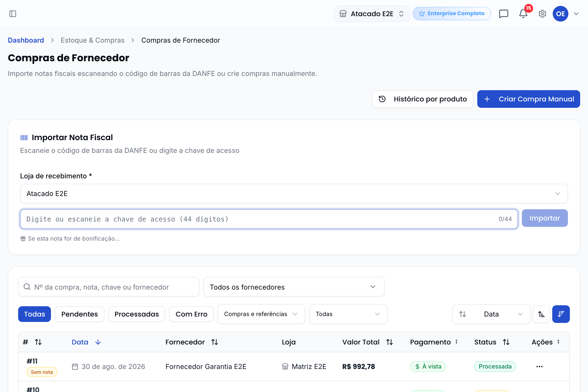Click the R$ 992,78 total value
The width and height of the screenshot is (588, 392).
(358, 367)
